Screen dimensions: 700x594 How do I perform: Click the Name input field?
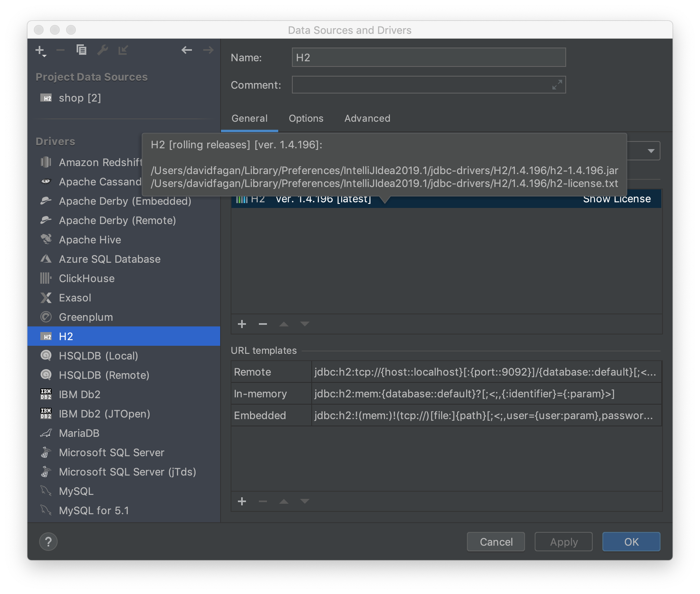click(429, 57)
